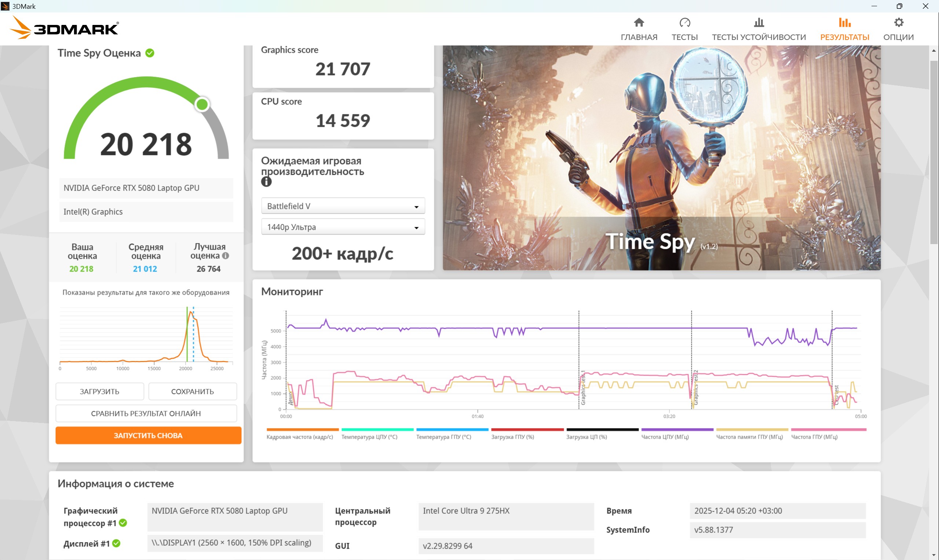Image resolution: width=939 pixels, height=560 pixels.
Task: Click the green checkmark beside Time Spy Оценка
Action: pyautogui.click(x=150, y=53)
